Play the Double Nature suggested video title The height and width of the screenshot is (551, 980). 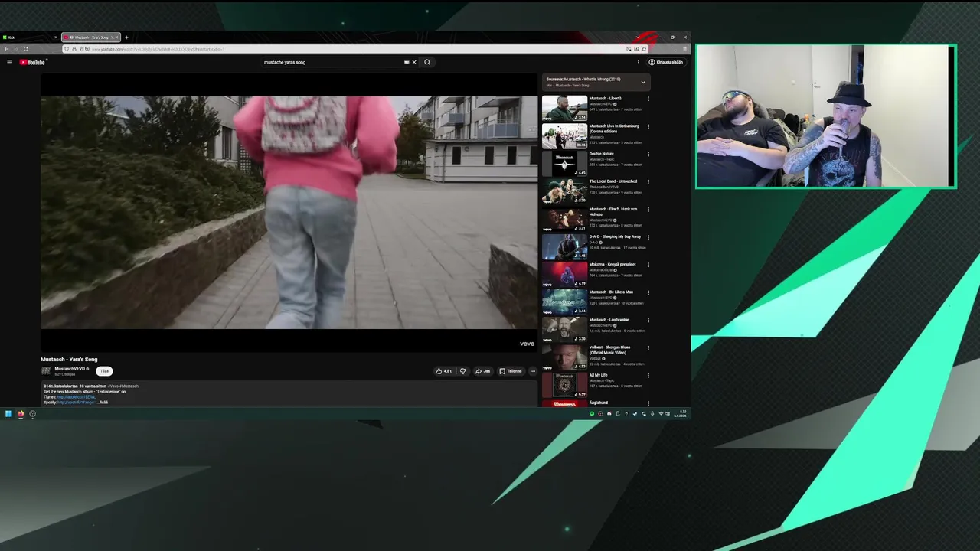[x=602, y=154]
